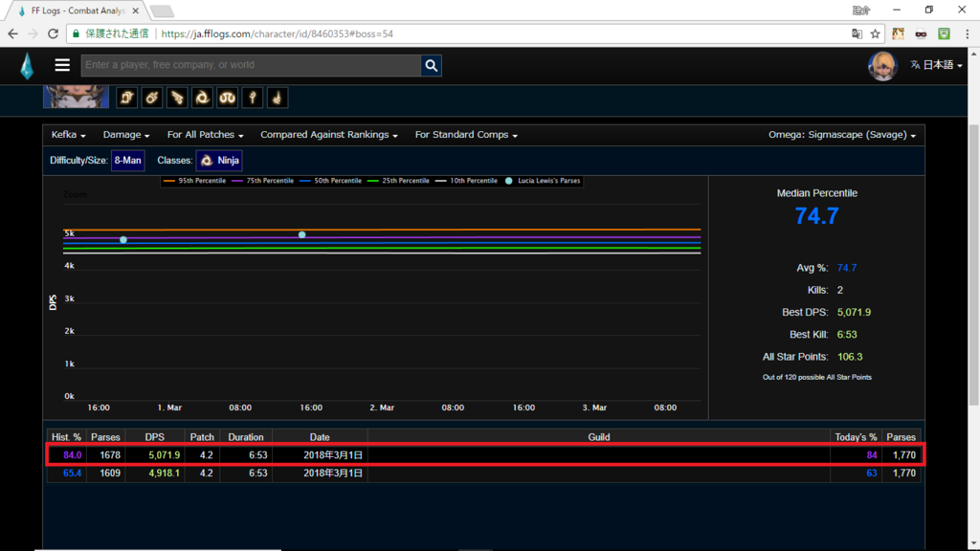Expand the Kefka boss dropdown
The image size is (980, 551).
[x=68, y=135]
